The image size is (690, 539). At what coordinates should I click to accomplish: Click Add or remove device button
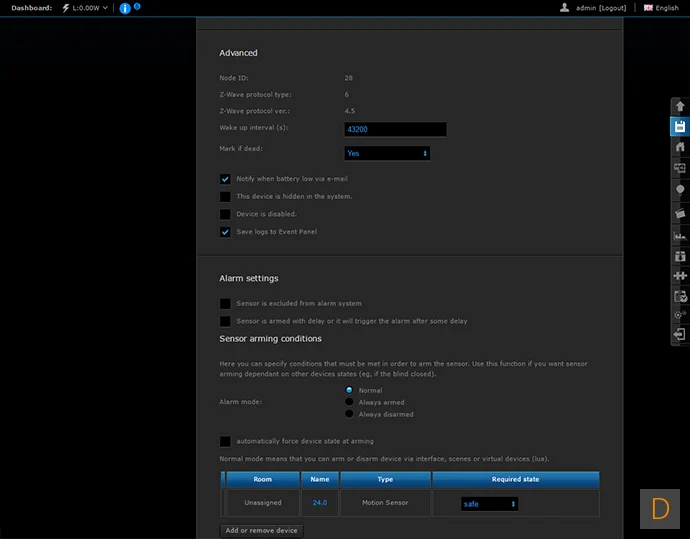pos(261,531)
